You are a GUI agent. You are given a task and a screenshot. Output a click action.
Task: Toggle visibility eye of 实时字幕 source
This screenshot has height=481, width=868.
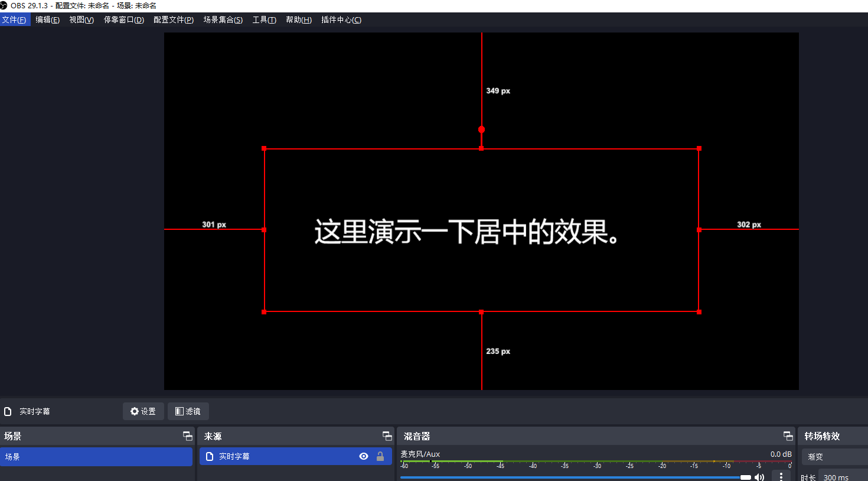[x=364, y=456]
